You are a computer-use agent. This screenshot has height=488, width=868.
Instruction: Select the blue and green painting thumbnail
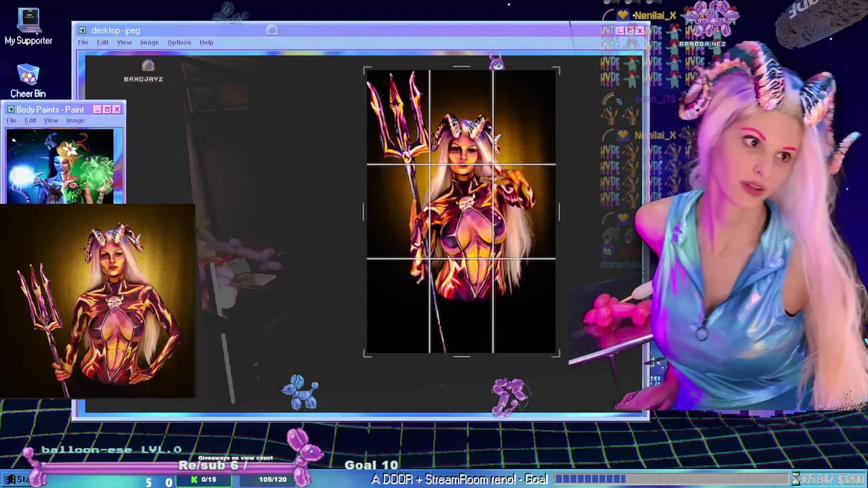[x=60, y=165]
